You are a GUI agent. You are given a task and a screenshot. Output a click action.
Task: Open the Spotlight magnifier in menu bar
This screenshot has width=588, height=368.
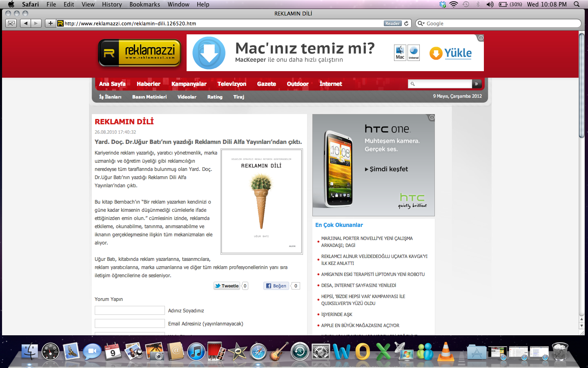pyautogui.click(x=577, y=4)
